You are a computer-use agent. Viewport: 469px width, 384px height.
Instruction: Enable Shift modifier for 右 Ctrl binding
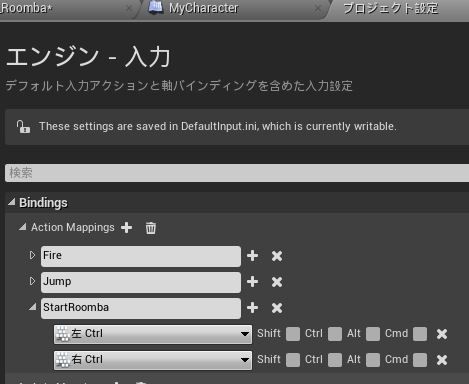pos(293,360)
